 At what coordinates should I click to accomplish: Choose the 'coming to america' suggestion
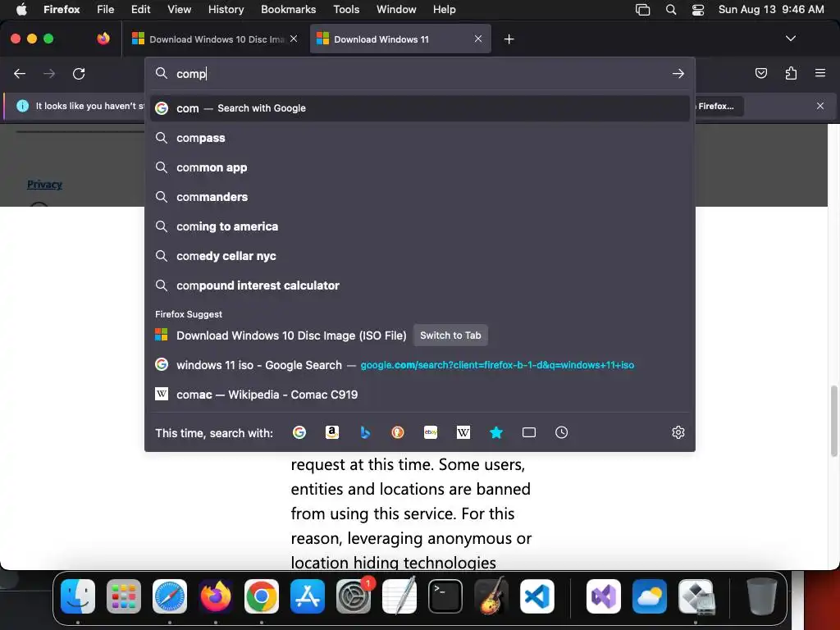[419, 226]
